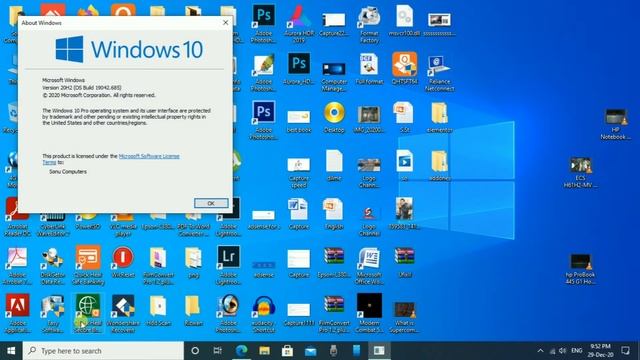Image resolution: width=640 pixels, height=360 pixels.
Task: Open WicReset red icon shortcut
Action: pos(123,262)
